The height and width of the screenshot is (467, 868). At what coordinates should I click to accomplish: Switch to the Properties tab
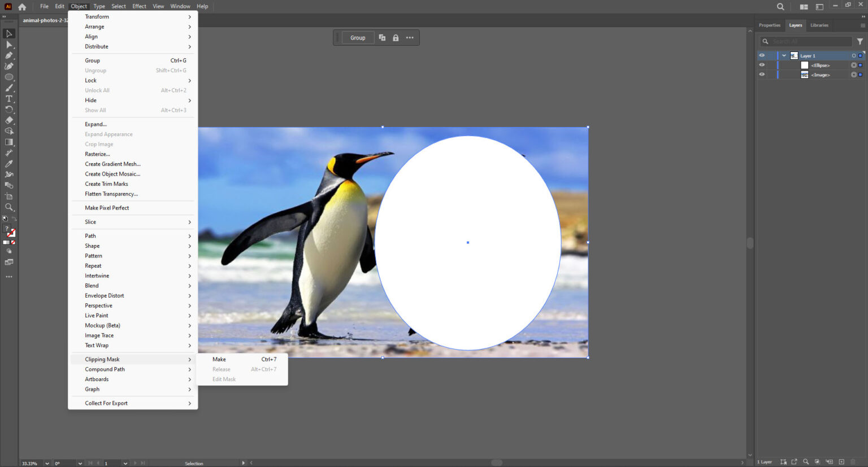pyautogui.click(x=769, y=25)
